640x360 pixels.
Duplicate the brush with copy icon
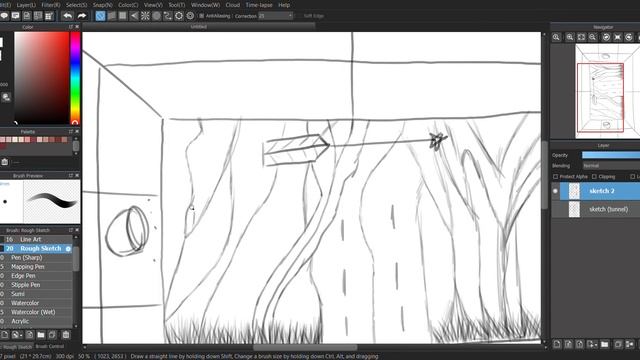coord(52,335)
